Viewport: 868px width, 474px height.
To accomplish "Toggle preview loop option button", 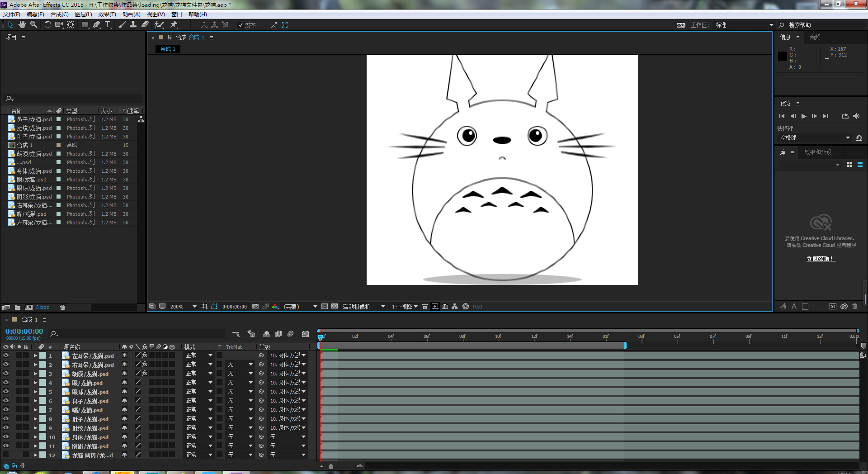I will point(845,116).
